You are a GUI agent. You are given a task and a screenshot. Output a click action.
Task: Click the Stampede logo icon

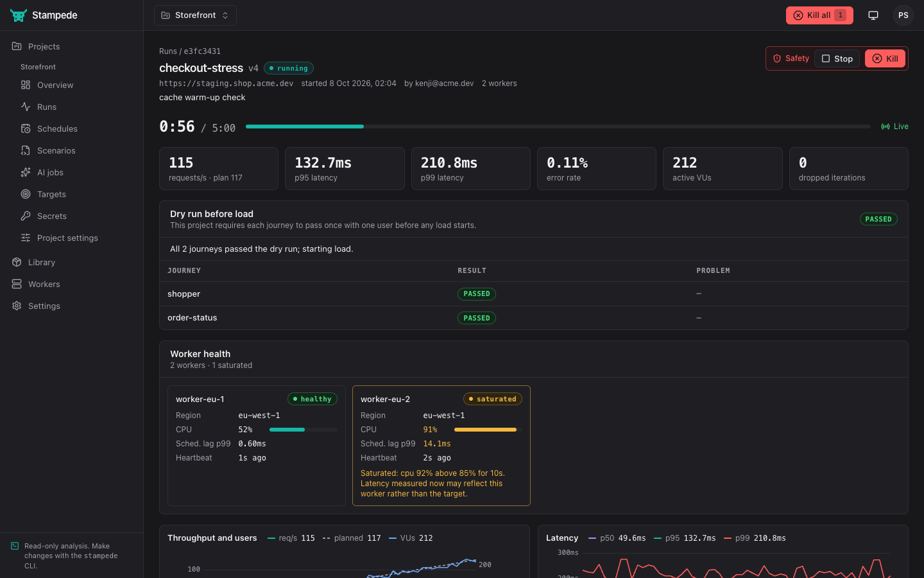coord(19,15)
